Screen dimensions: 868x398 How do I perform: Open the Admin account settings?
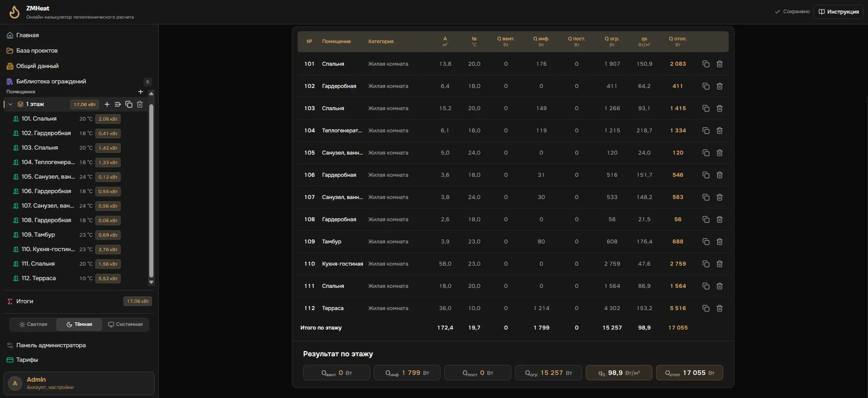79,383
